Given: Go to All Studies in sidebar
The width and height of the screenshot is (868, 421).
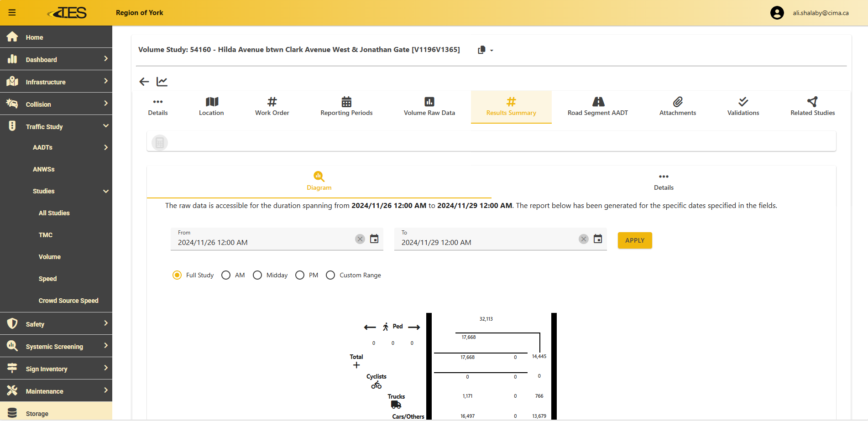Looking at the screenshot, I should 54,213.
